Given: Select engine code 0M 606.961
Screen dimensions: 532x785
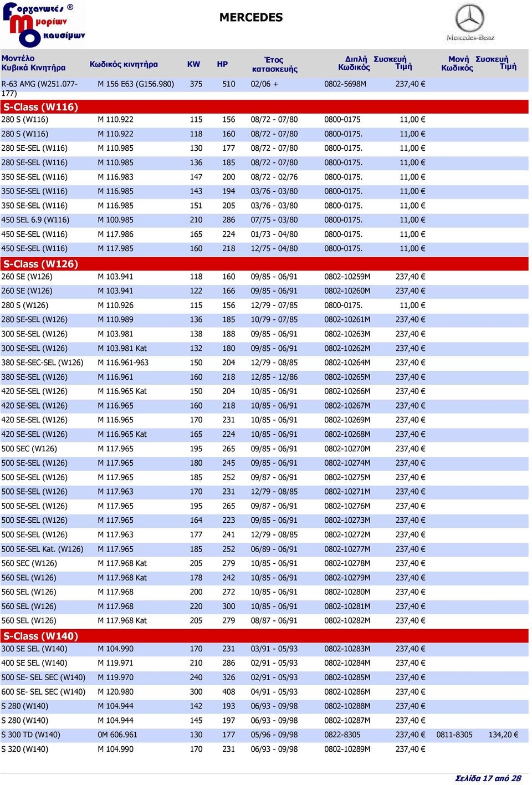Looking at the screenshot, I should (x=117, y=735).
